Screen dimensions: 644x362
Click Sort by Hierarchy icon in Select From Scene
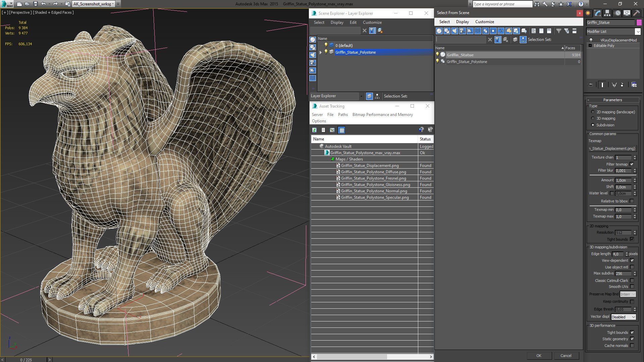pyautogui.click(x=523, y=40)
